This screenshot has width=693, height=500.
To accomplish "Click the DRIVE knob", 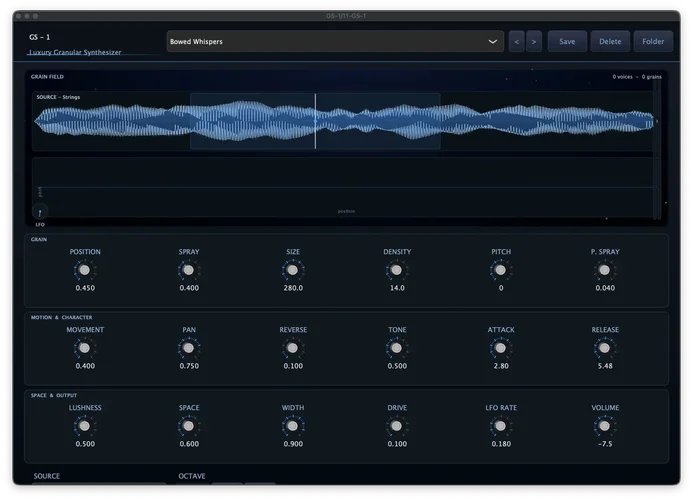I will 396,426.
